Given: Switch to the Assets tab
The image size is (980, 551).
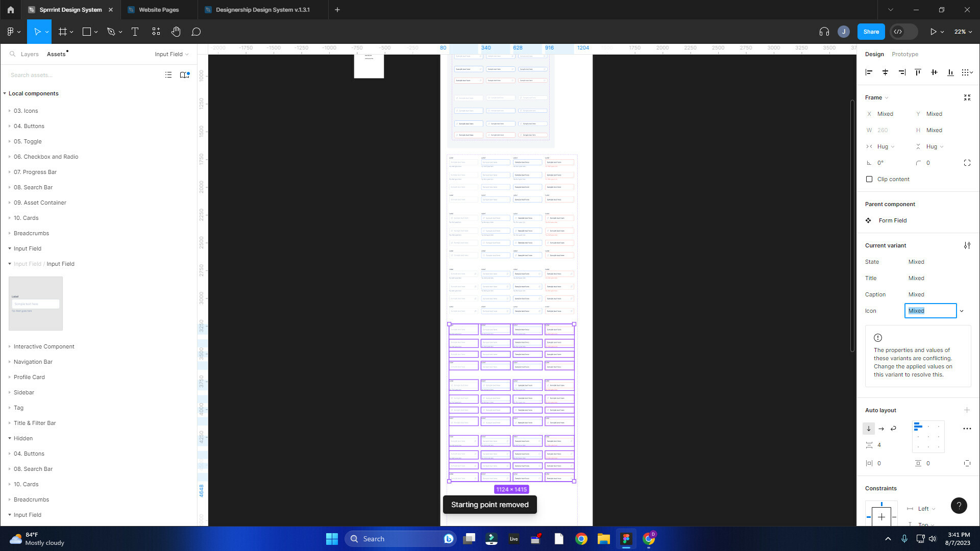Looking at the screenshot, I should 56,54.
